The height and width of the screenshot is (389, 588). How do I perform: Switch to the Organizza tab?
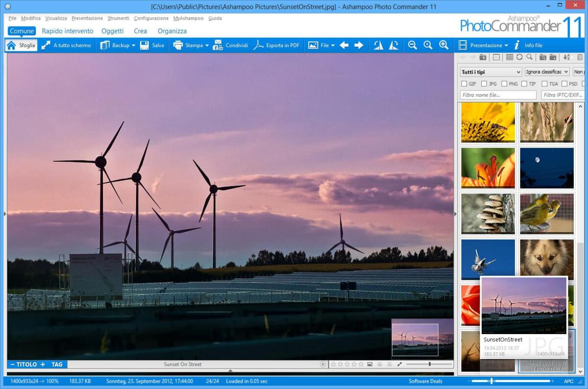pos(172,30)
